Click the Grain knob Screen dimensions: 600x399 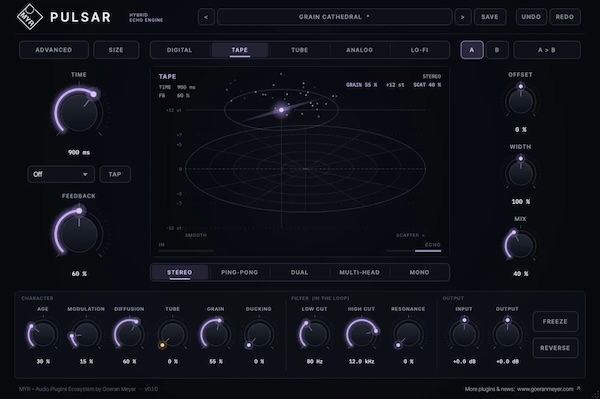[215, 334]
